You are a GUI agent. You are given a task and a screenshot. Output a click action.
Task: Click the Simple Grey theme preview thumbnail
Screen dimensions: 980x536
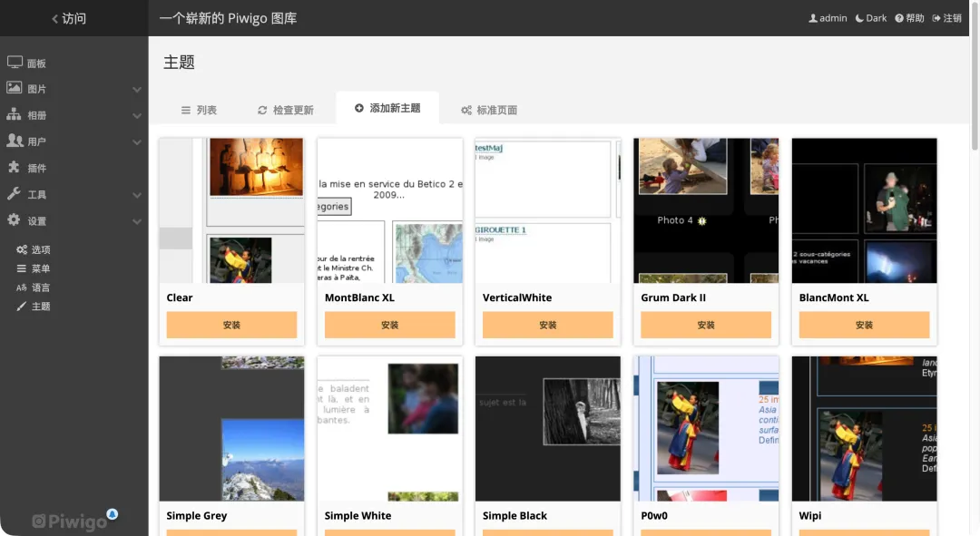[231, 428]
